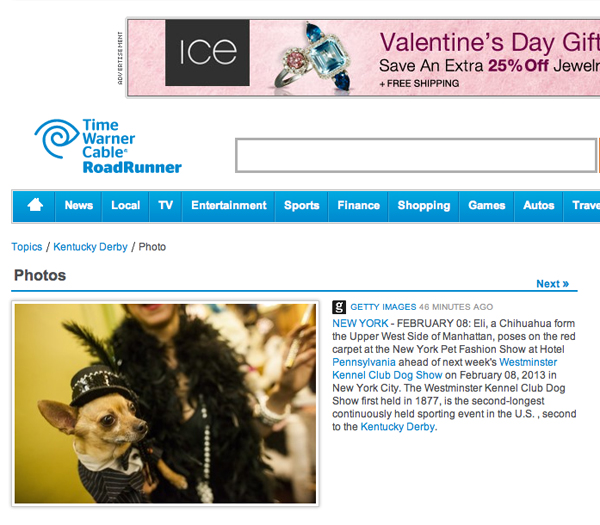Click the search input field
Image resolution: width=600 pixels, height=525 pixels.
(416, 155)
